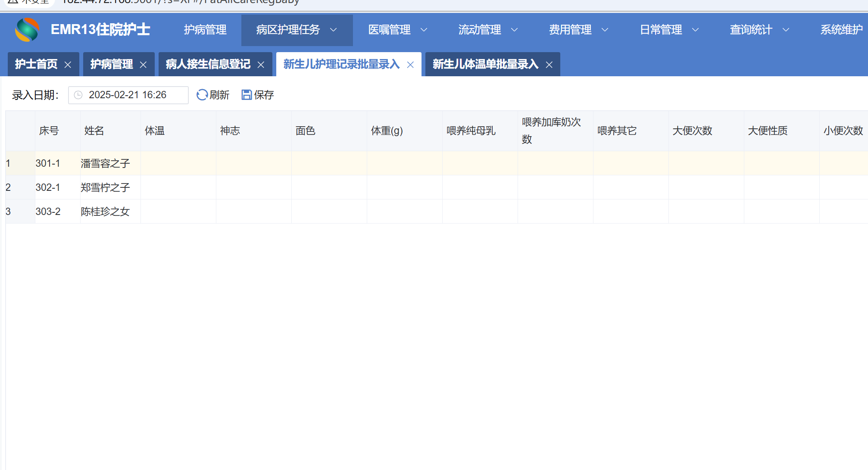
Task: Click the clock icon in date field
Action: click(78, 95)
